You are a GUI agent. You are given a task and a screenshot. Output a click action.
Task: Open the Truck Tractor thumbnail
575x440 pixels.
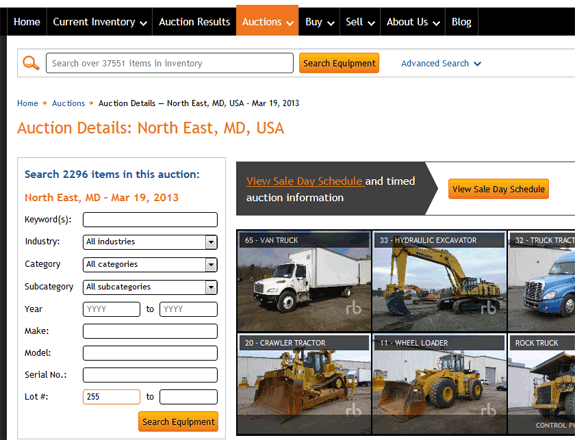(542, 281)
